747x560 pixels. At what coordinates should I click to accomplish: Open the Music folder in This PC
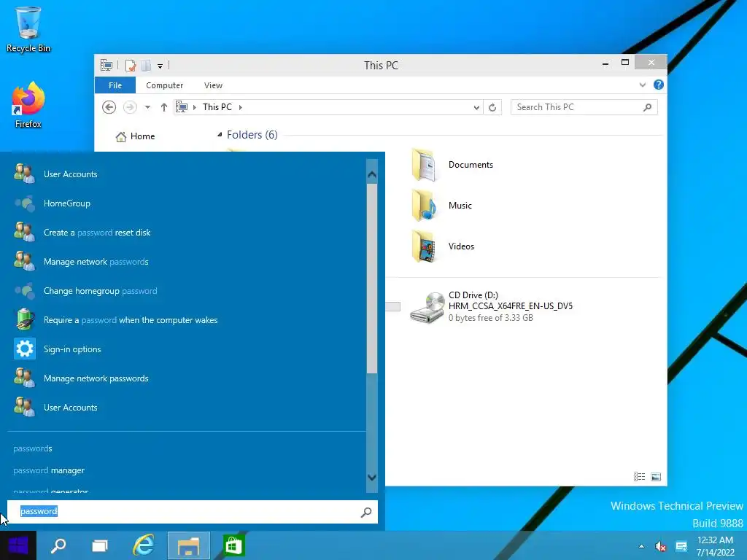[x=442, y=206]
